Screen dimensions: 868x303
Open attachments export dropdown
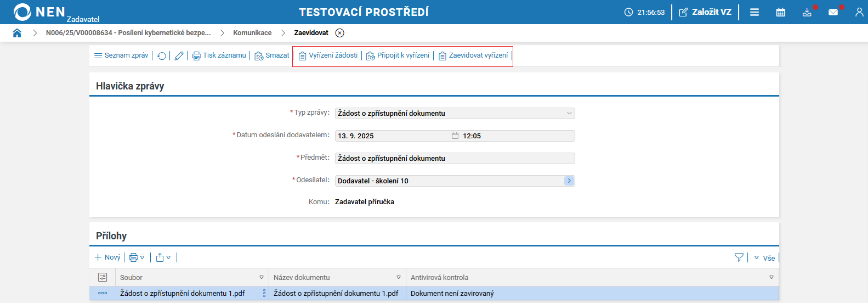point(163,257)
